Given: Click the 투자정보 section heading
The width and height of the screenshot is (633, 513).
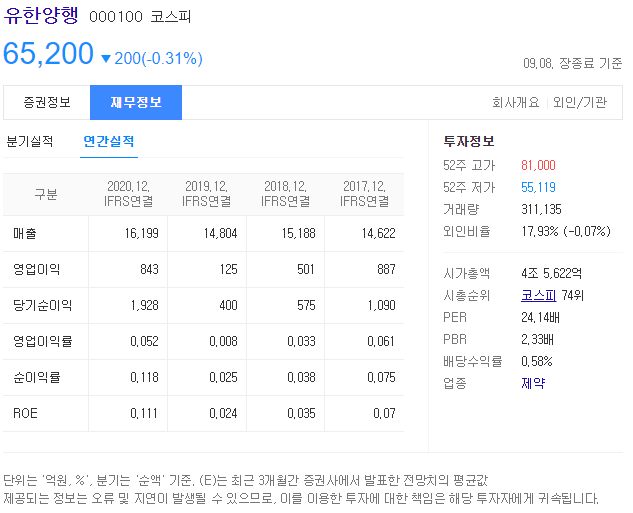Looking at the screenshot, I should (469, 141).
